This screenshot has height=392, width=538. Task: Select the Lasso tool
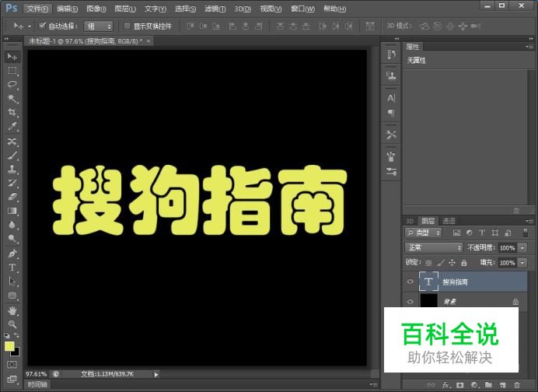(12, 85)
